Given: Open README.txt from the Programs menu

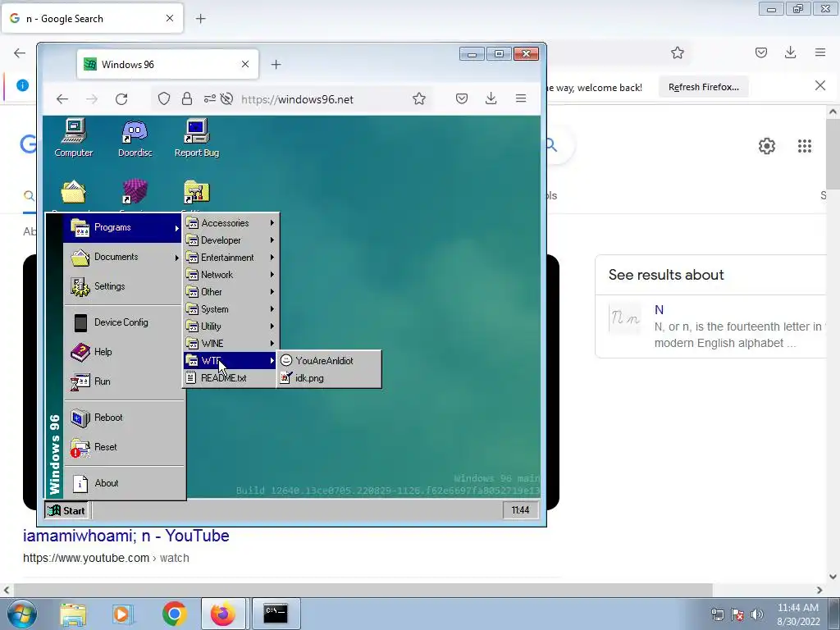Looking at the screenshot, I should [231, 377].
